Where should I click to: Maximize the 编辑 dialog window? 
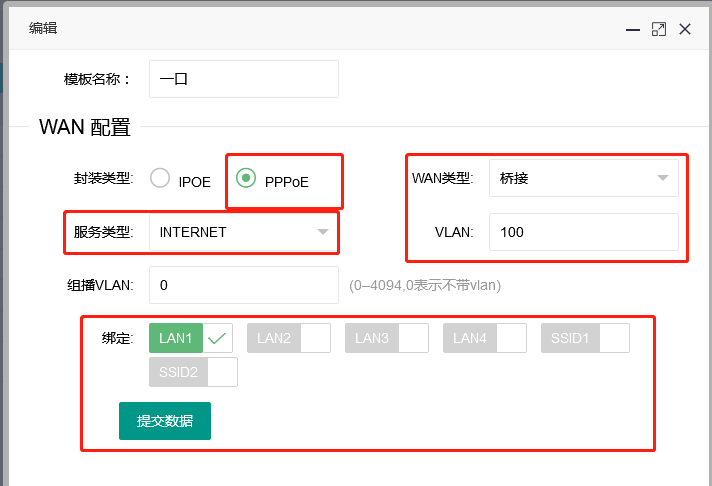pos(659,30)
